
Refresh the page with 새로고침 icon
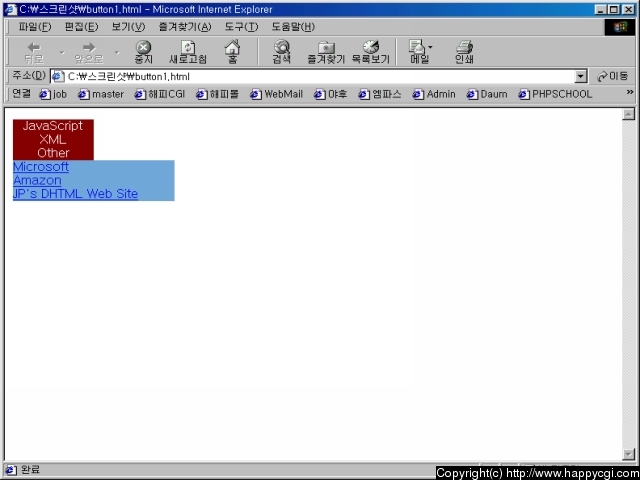(x=188, y=52)
